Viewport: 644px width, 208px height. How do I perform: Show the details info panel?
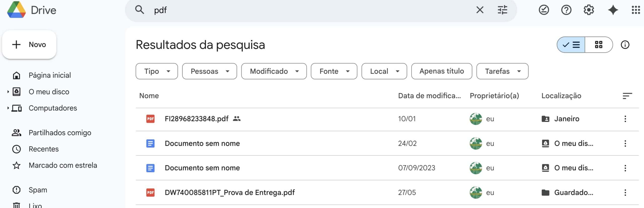click(x=625, y=45)
